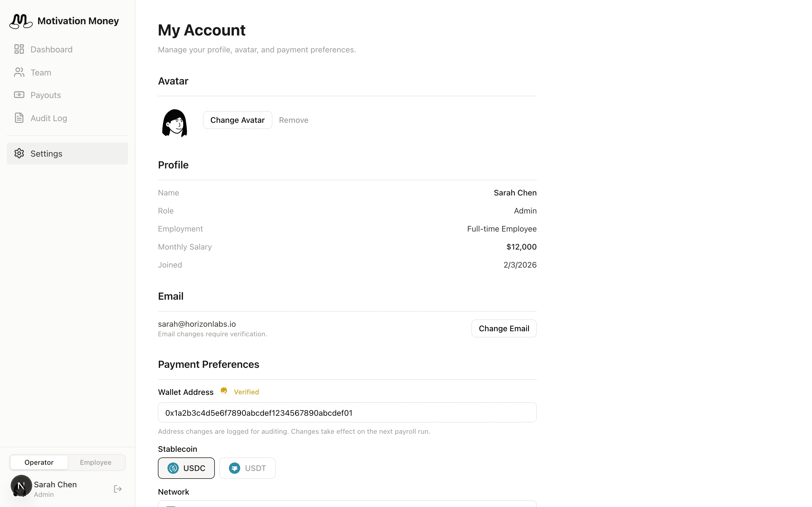Switch to Operator view
The image size is (812, 507).
[39, 462]
